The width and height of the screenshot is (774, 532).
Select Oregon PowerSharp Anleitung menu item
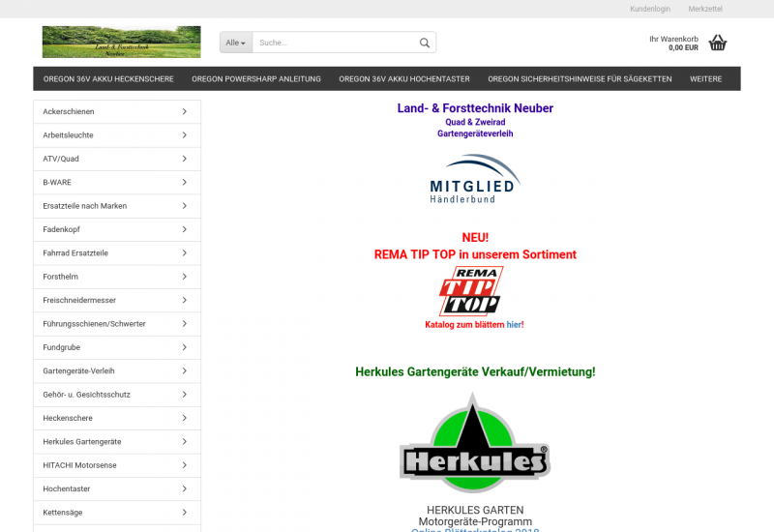coord(255,79)
